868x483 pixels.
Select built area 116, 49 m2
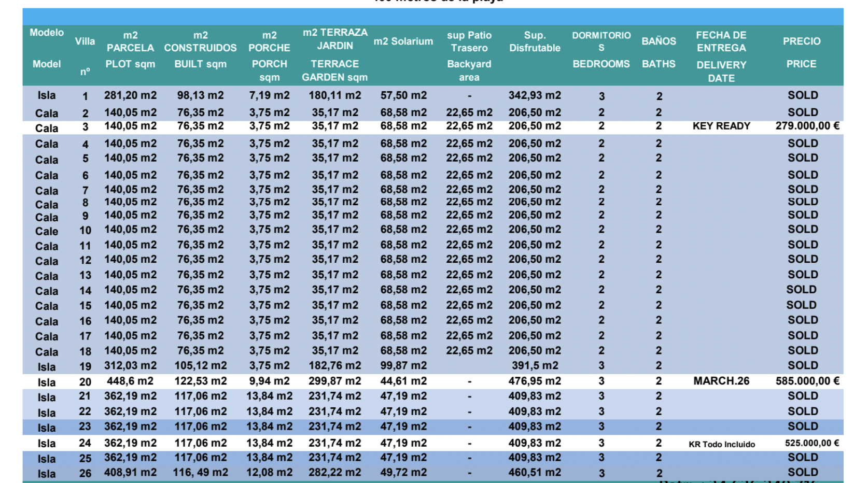pos(200,473)
